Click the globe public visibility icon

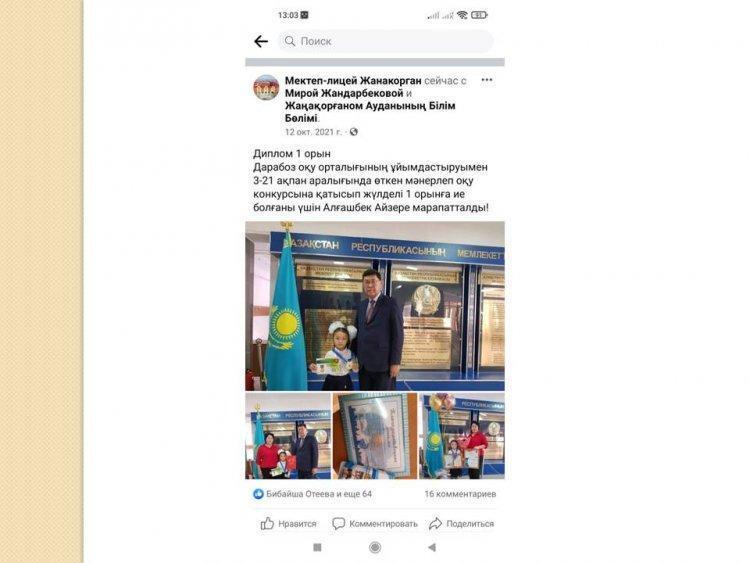[353, 132]
